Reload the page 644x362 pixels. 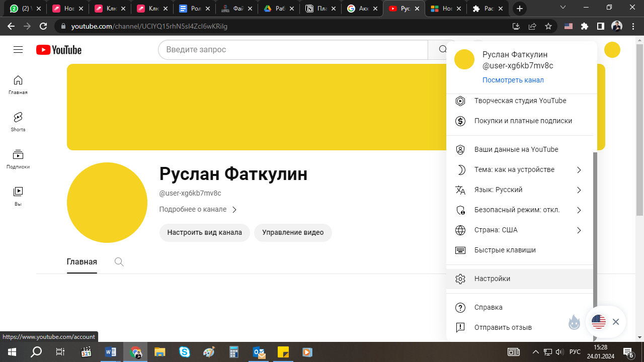click(x=43, y=26)
